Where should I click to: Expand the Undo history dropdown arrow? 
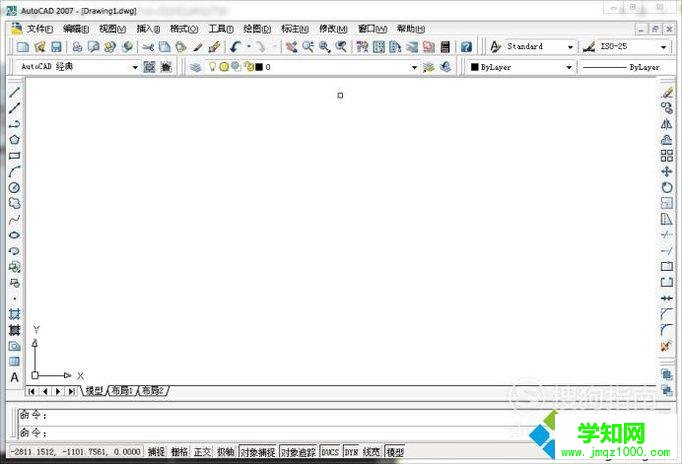point(249,47)
